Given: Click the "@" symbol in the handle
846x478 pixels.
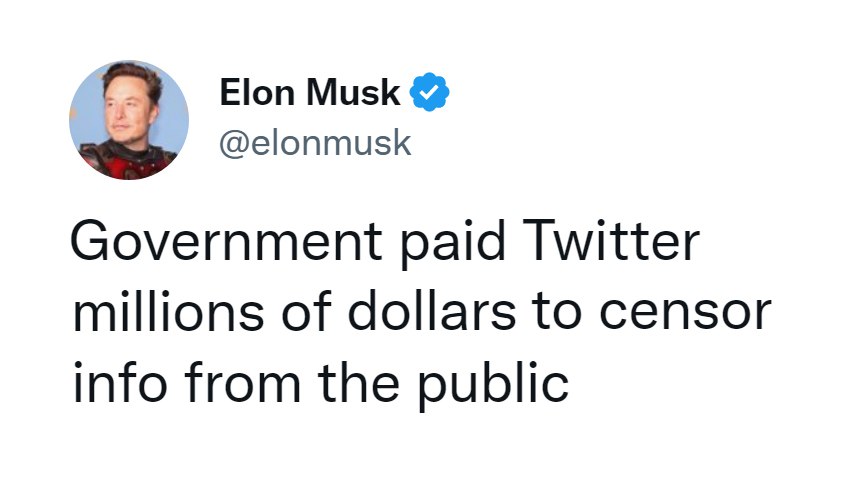Looking at the screenshot, I should [x=233, y=142].
